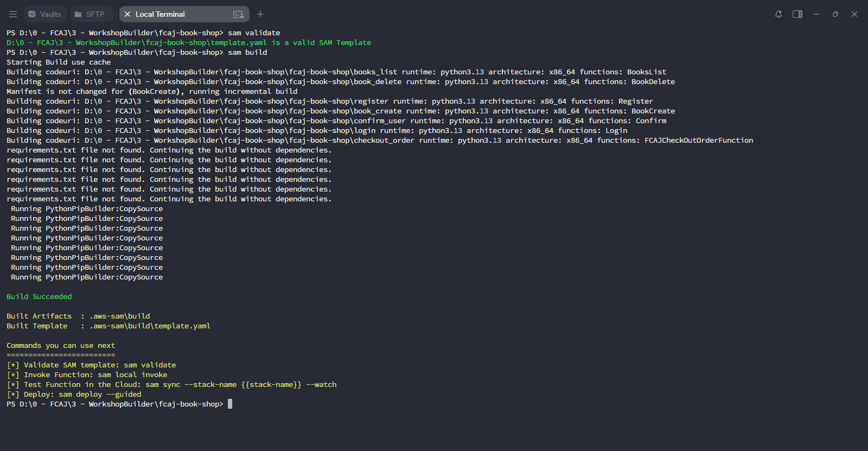Click the build line for BookDelete function
This screenshot has height=451, width=868.
341,81
